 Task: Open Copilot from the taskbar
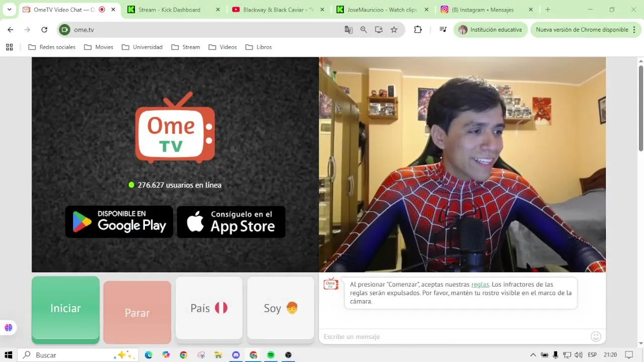166,355
